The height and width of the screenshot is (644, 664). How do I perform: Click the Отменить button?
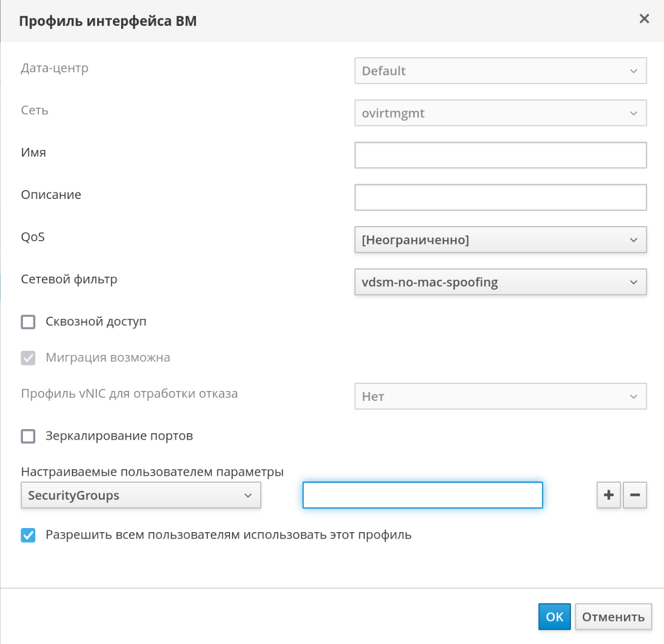tap(613, 617)
